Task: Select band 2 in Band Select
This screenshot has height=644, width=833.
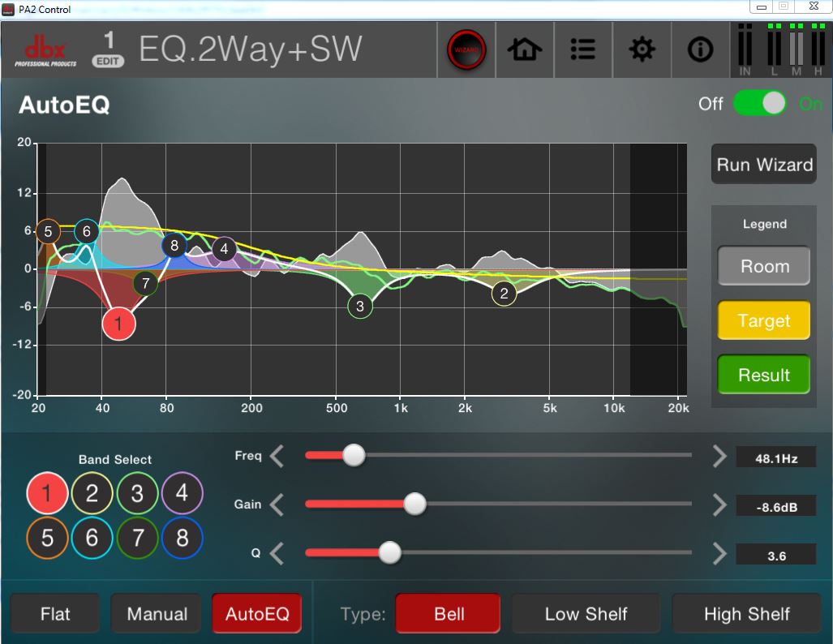Action: tap(92, 493)
